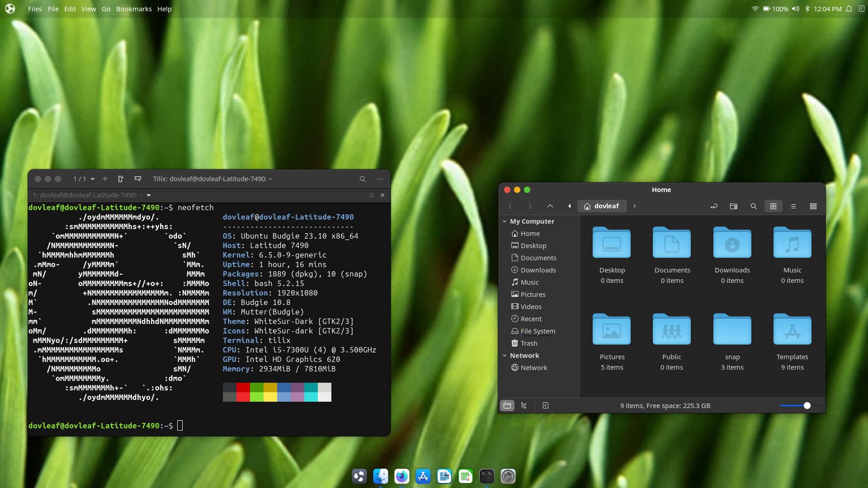Click the file manager search magnifier icon
The image size is (868, 488).
click(x=754, y=206)
